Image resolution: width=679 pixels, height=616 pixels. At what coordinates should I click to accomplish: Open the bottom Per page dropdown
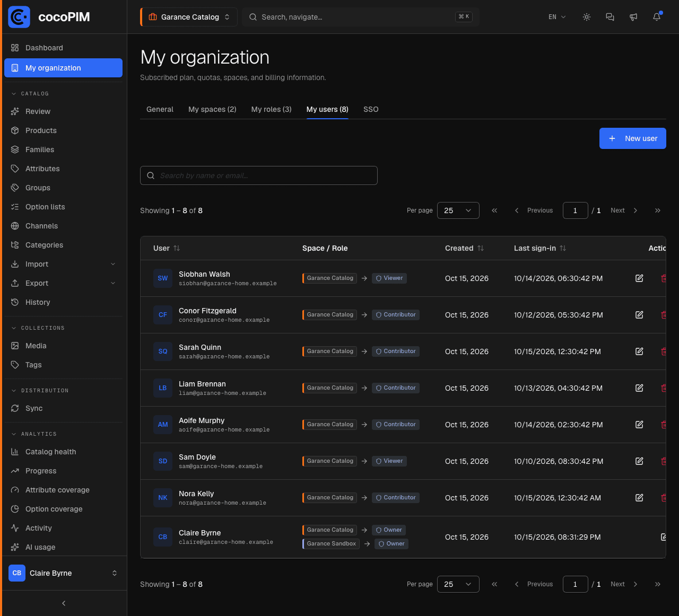point(458,584)
